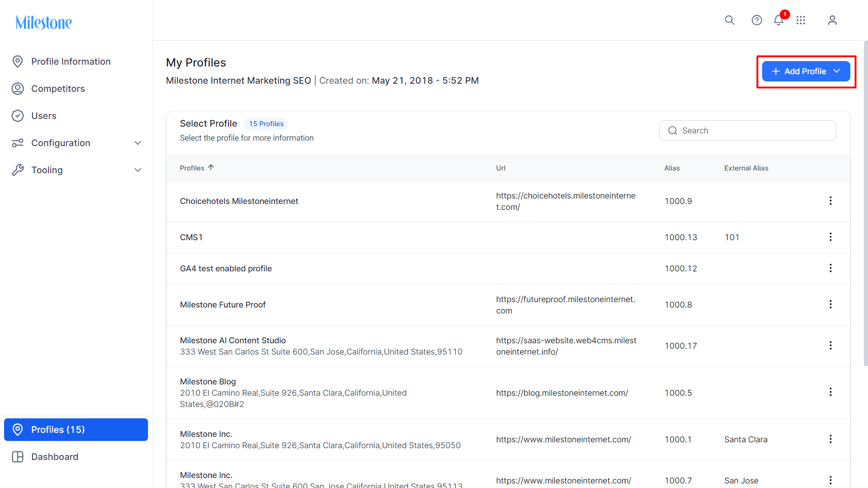Sort by Profiles column arrow
The height and width of the screenshot is (488, 868).
(x=211, y=168)
